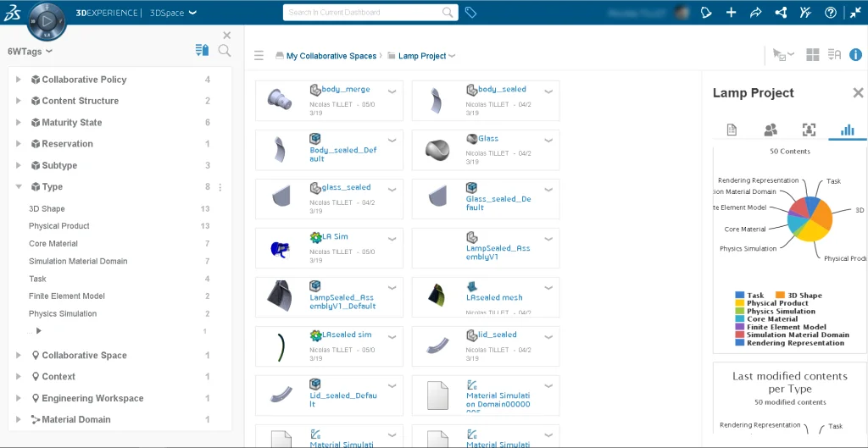
Task: Expand the Maturity State tag group
Action: tap(19, 123)
